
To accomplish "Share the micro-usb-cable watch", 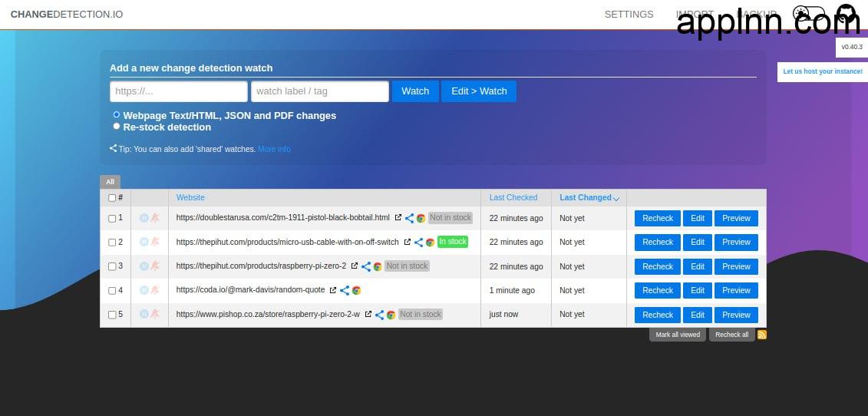I will [419, 242].
